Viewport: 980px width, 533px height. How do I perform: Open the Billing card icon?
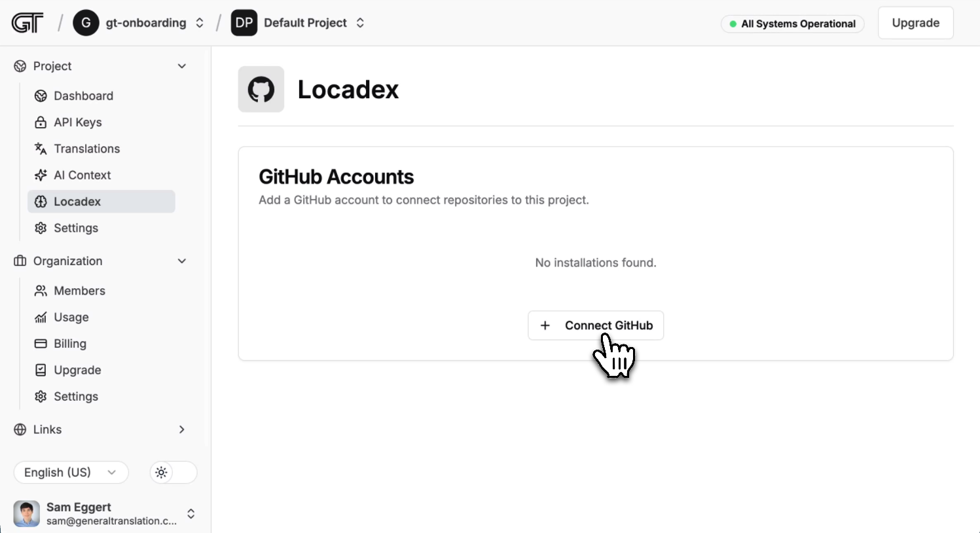pyautogui.click(x=41, y=344)
